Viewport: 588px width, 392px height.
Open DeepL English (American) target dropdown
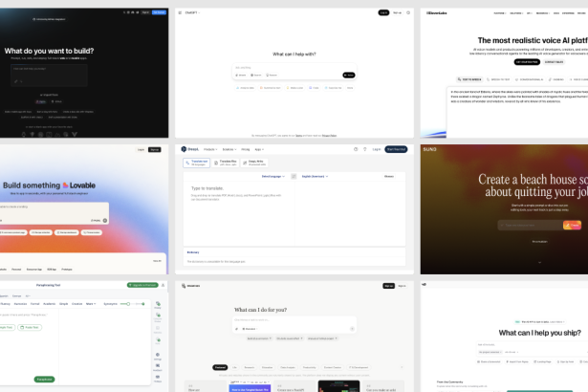315,176
